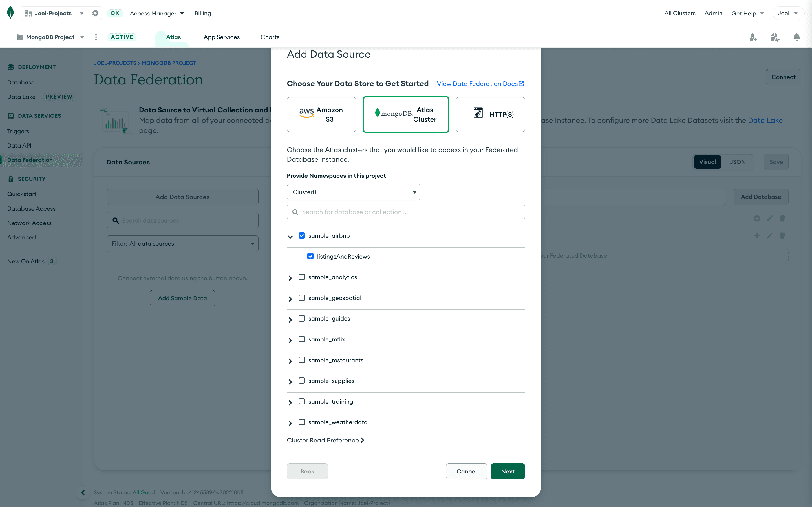Image resolution: width=812 pixels, height=507 pixels.
Task: Open the Cluster0 dropdown selector
Action: tap(353, 192)
